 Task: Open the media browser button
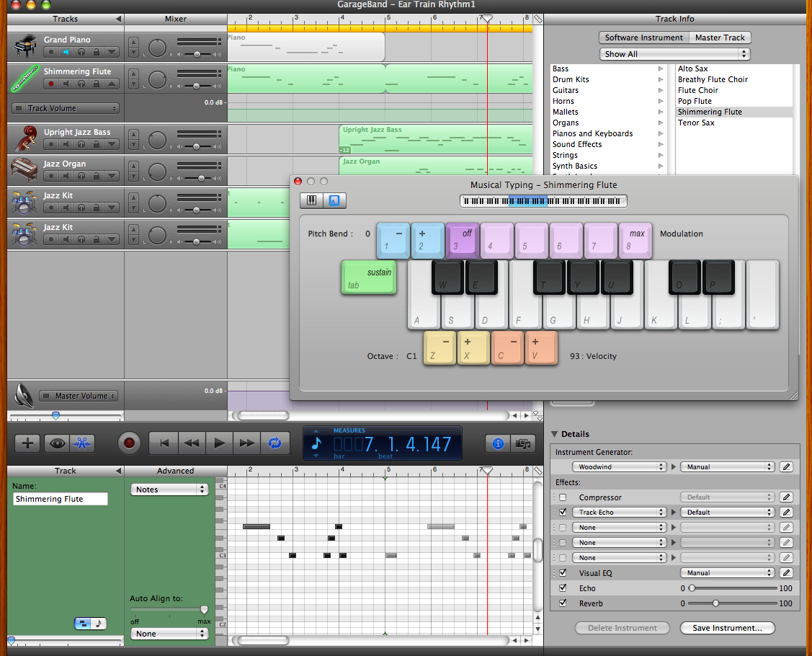[523, 443]
